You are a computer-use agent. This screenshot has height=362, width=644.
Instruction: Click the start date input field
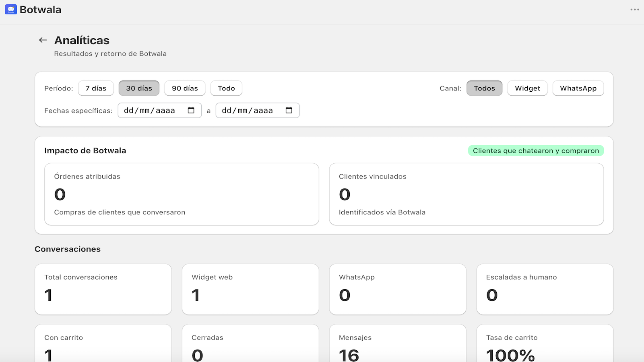[160, 110]
